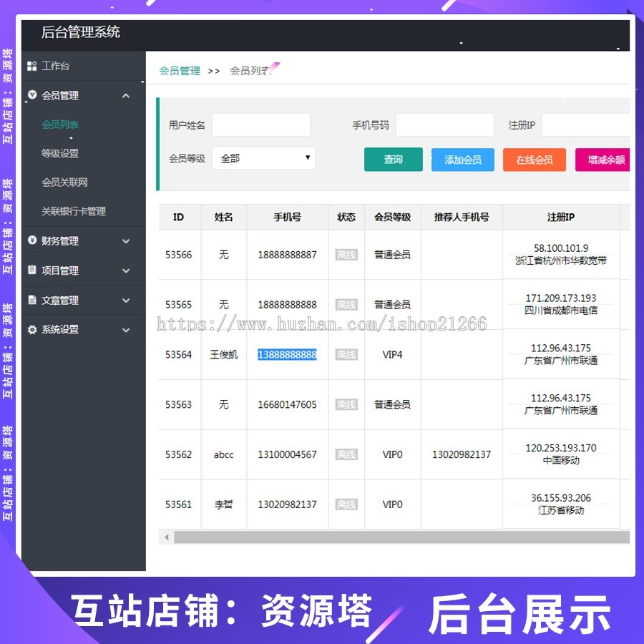Toggle the 离线 status for member 李哲
644x644 pixels.
coord(346,504)
